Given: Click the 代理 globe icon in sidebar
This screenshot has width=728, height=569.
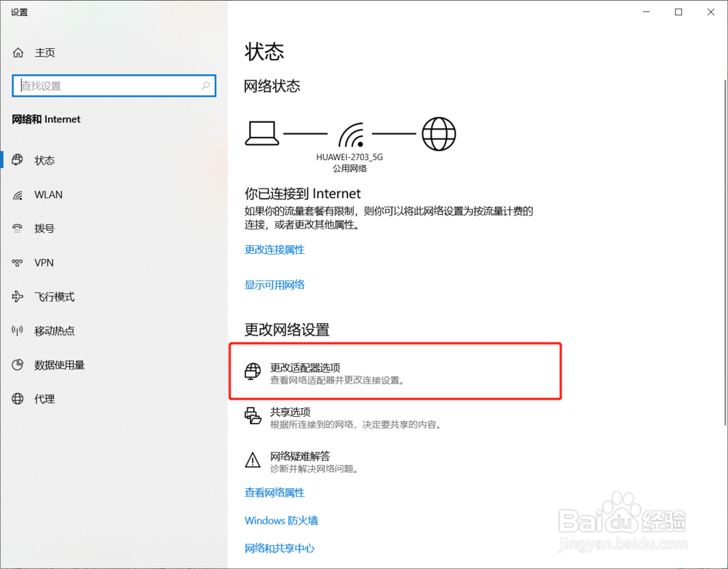Looking at the screenshot, I should tap(17, 399).
